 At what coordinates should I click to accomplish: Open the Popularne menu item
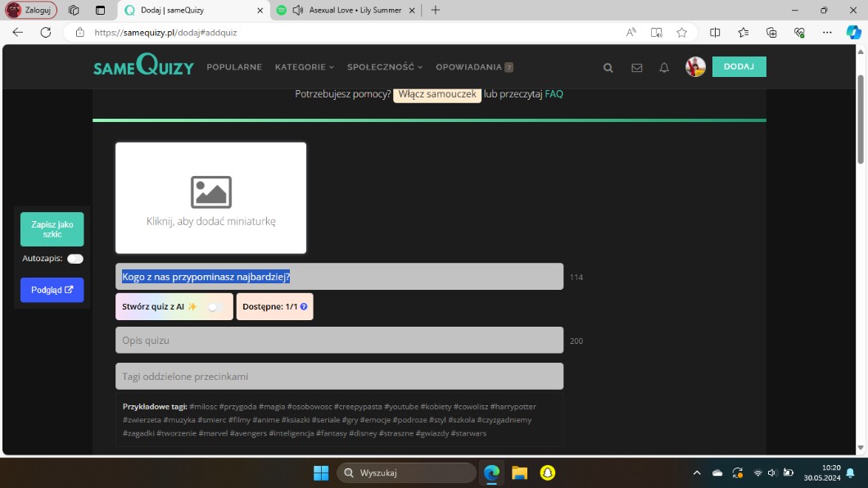pyautogui.click(x=234, y=67)
